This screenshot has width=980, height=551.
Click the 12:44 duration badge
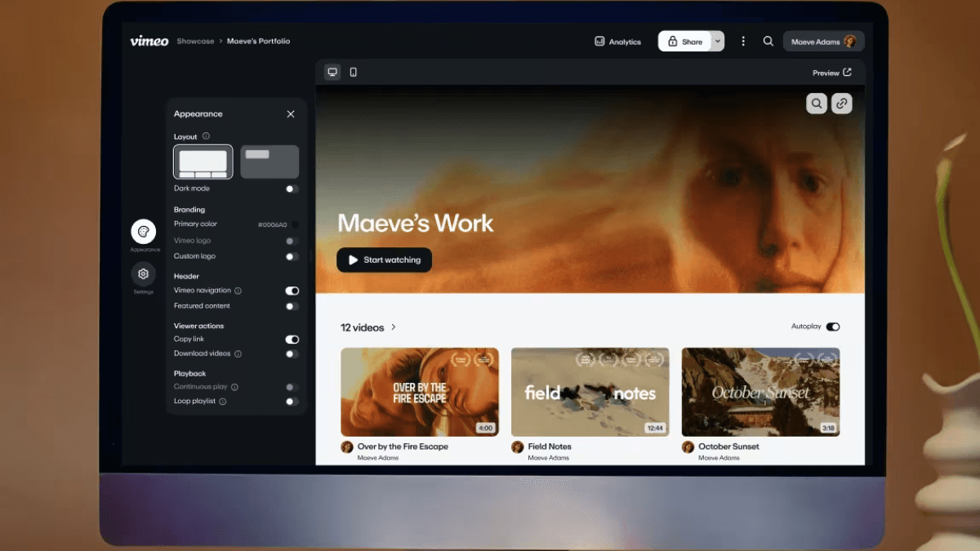pos(655,428)
